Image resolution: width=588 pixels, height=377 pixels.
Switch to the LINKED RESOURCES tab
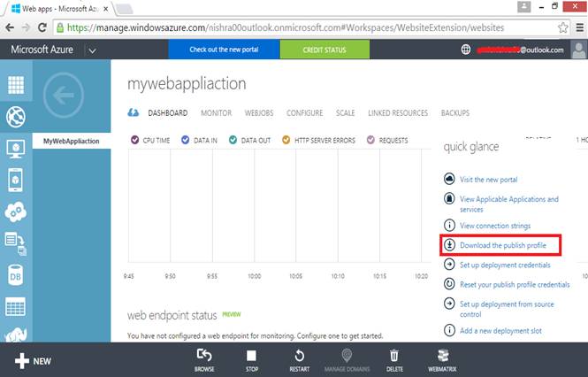pyautogui.click(x=398, y=113)
